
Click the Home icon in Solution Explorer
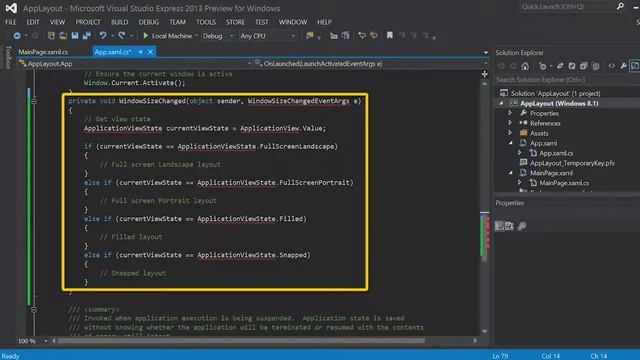(525, 66)
